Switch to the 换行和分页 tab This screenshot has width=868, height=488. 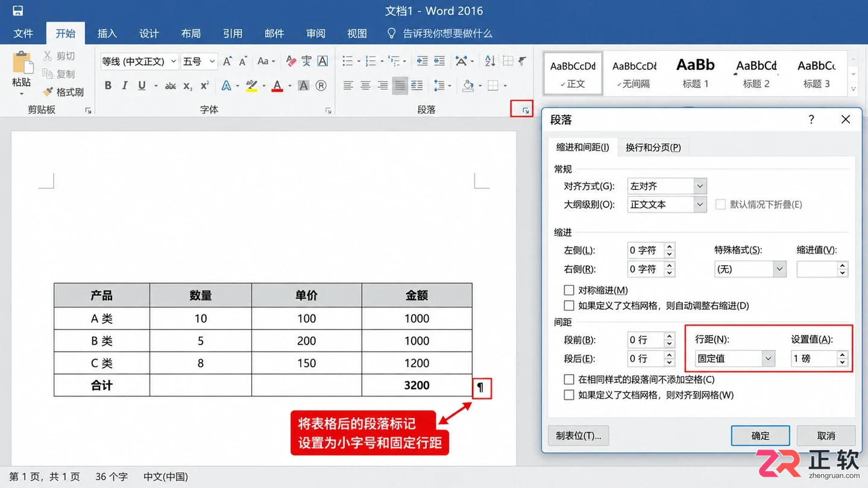tap(653, 147)
